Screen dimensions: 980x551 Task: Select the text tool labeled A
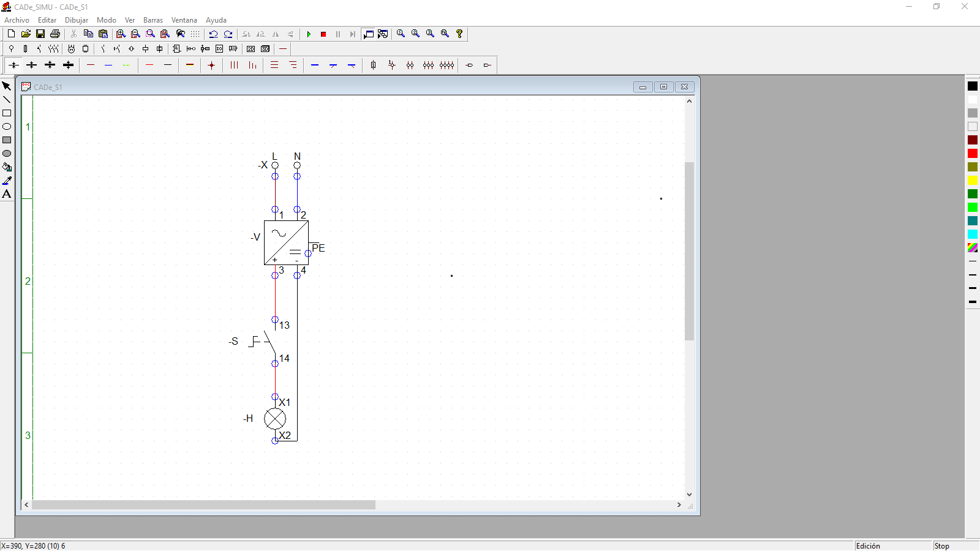tap(7, 194)
